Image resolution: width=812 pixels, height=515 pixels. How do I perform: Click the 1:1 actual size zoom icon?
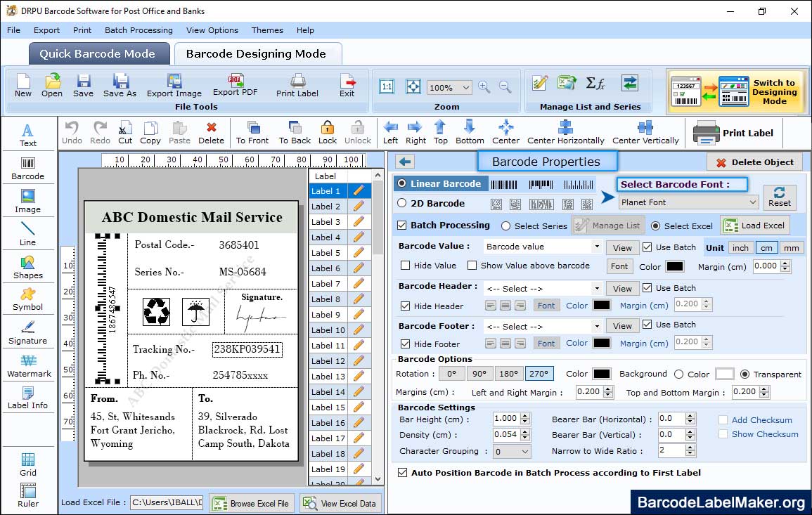tap(387, 87)
